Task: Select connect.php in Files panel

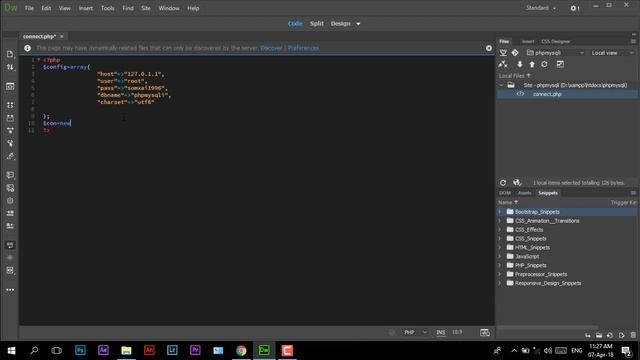Action: click(x=567, y=94)
